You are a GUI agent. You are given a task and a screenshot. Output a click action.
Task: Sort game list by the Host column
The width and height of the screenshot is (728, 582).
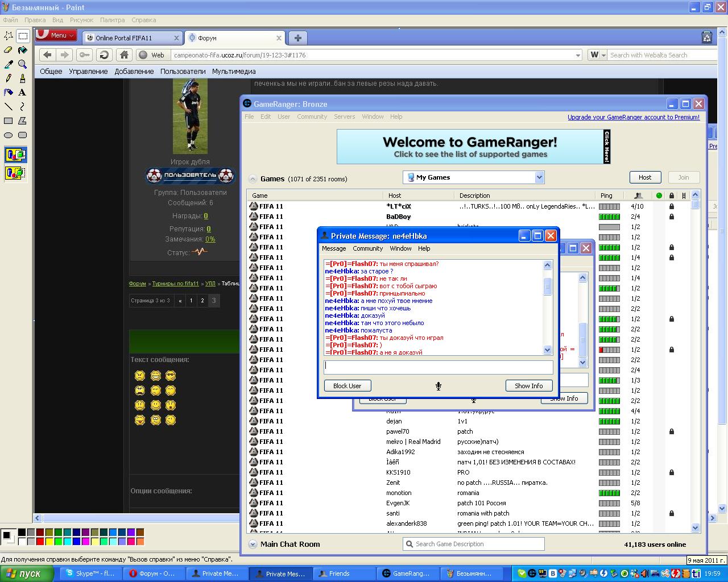pos(420,196)
